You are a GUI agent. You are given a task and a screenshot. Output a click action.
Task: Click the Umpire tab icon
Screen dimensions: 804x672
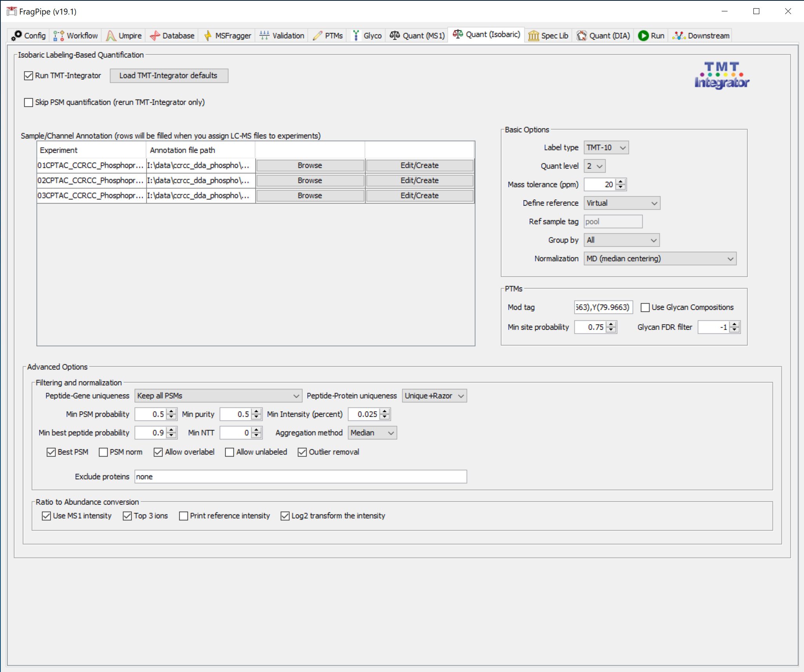pyautogui.click(x=111, y=36)
